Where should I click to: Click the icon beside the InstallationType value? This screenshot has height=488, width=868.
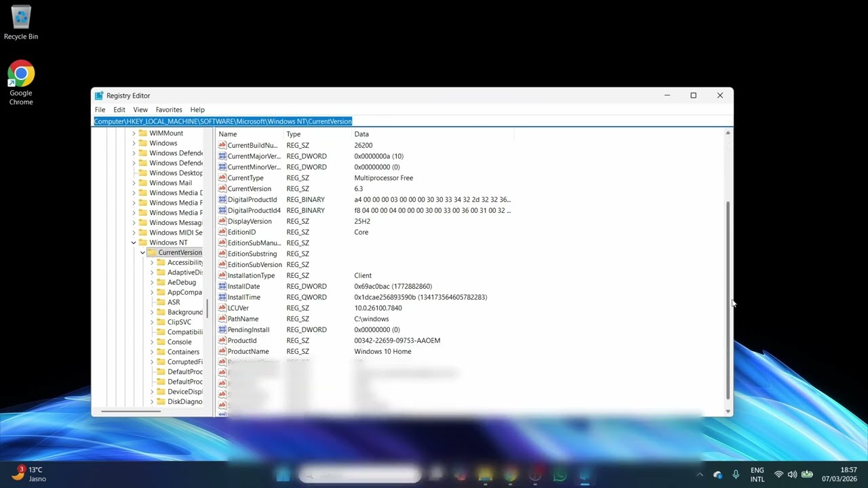click(222, 275)
